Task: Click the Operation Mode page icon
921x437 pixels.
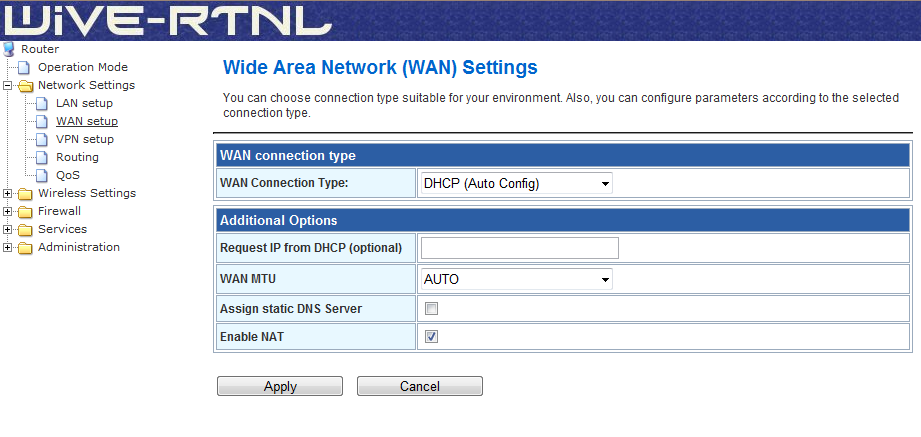Action: pyautogui.click(x=26, y=67)
